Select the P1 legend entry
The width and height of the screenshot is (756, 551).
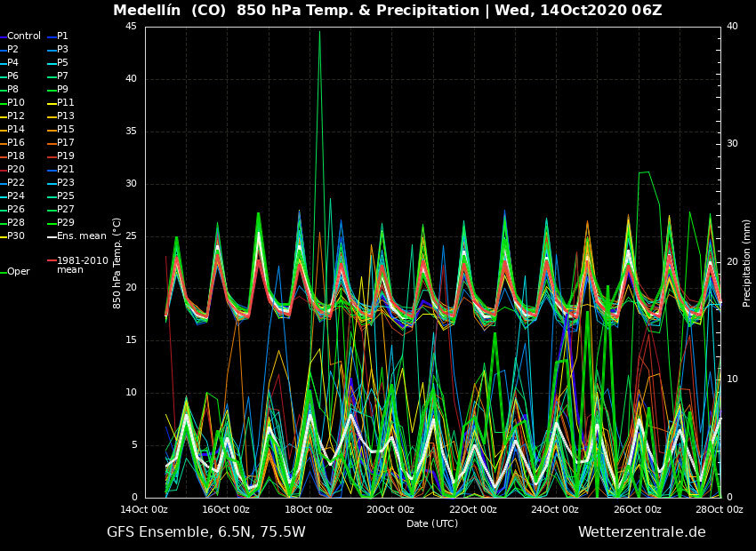tap(62, 36)
